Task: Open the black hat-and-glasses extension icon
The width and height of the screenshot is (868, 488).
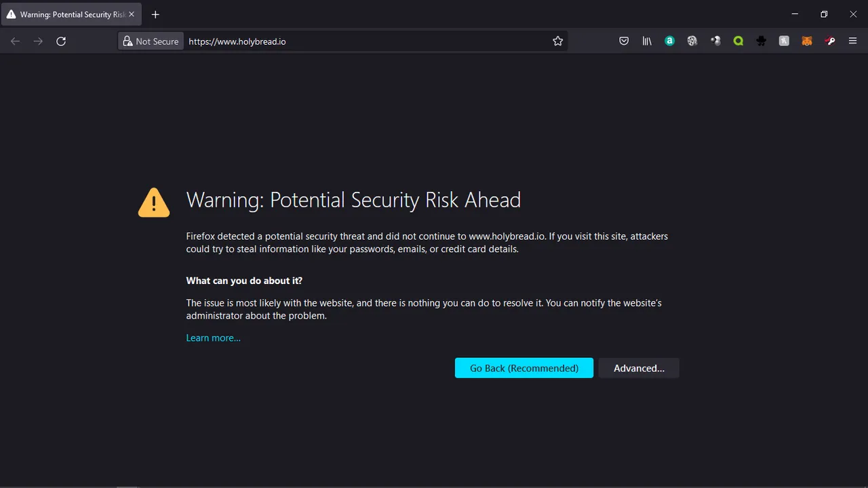Action: pos(762,41)
